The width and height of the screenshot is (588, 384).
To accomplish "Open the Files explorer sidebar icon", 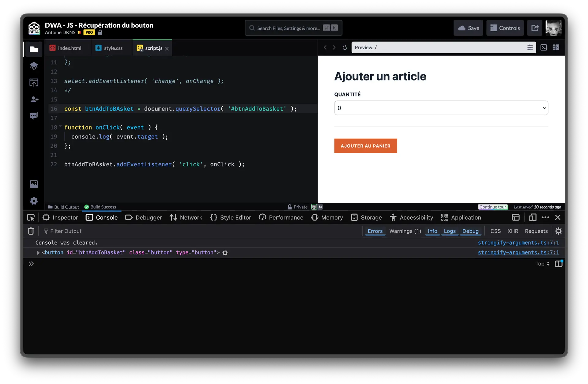I will pyautogui.click(x=34, y=49).
